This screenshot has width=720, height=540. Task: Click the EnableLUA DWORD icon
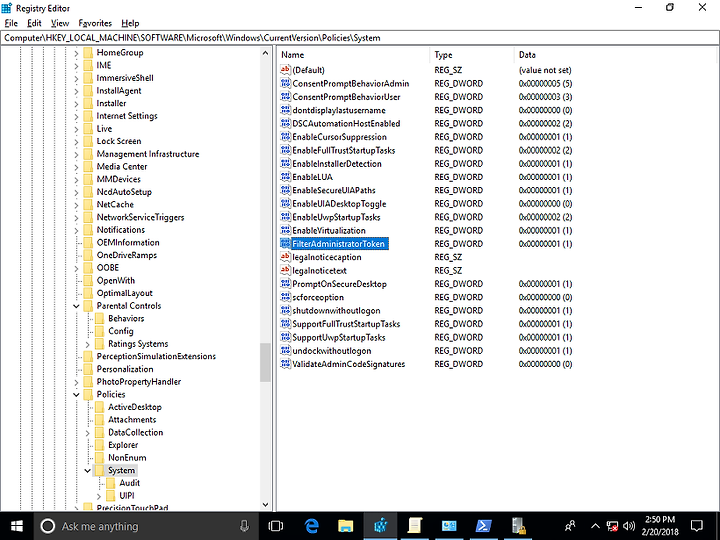pyautogui.click(x=285, y=177)
